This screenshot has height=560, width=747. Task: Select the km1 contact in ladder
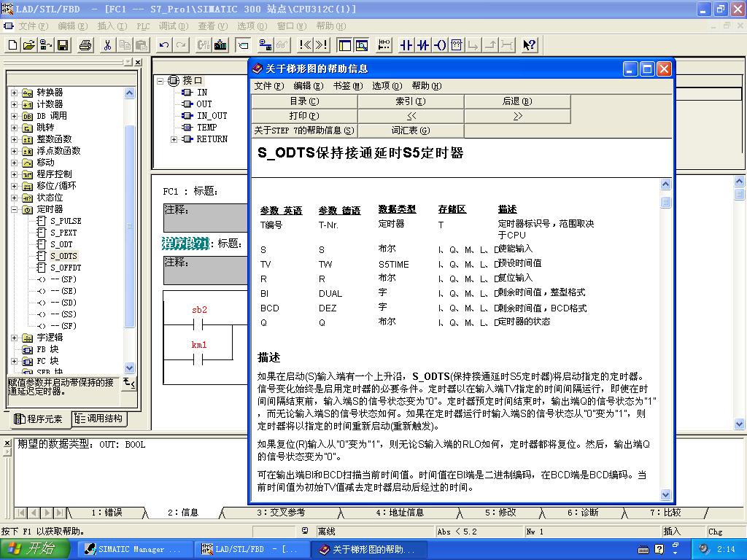click(198, 360)
